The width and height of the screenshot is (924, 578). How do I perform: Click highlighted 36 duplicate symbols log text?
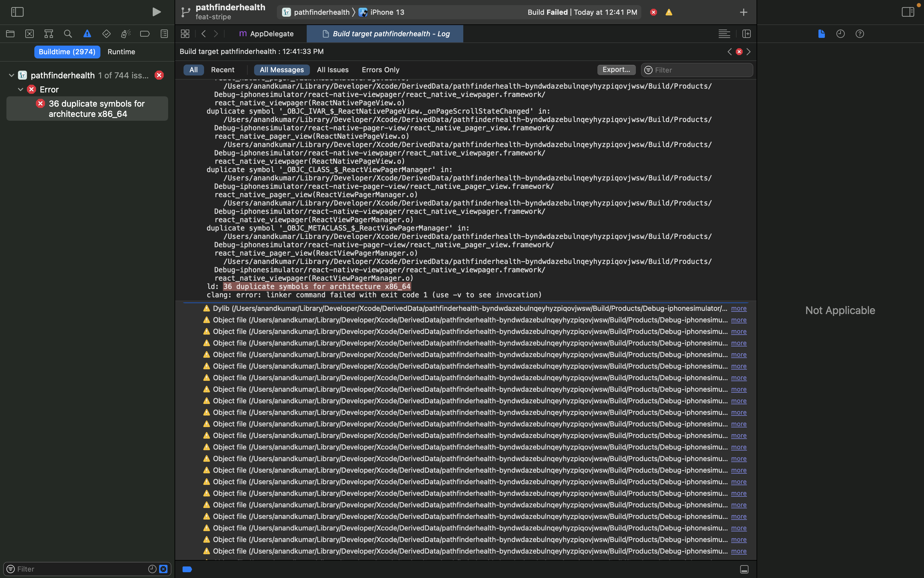click(317, 286)
